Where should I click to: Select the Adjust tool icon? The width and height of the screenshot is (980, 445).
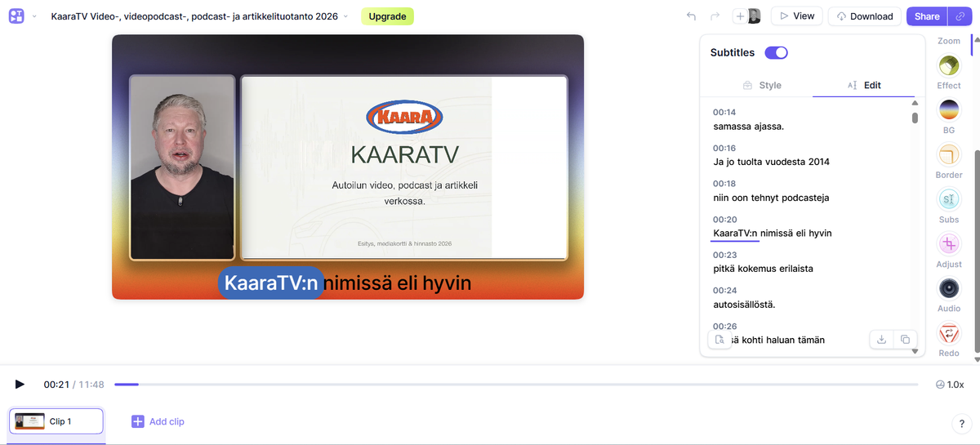click(x=948, y=244)
